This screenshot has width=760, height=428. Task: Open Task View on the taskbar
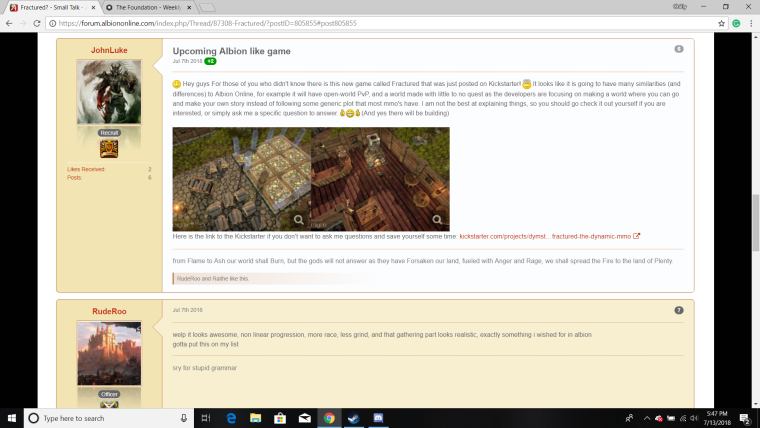click(x=206, y=418)
